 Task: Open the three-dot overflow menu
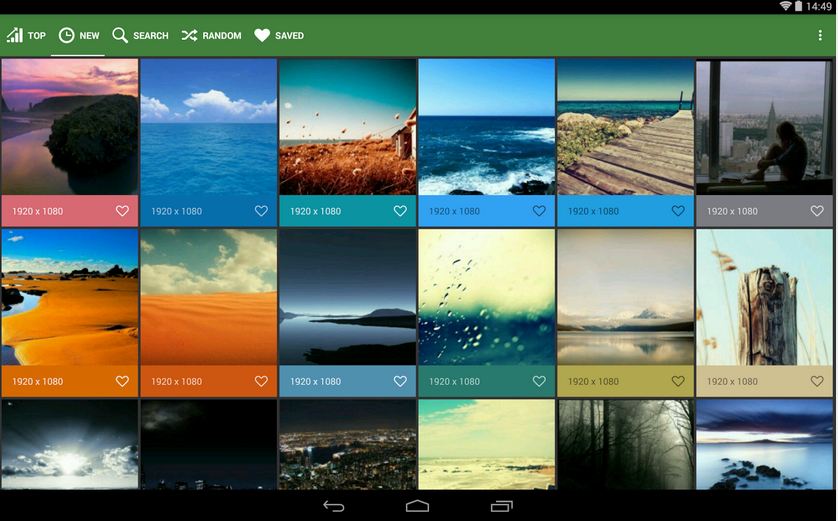[x=820, y=36]
